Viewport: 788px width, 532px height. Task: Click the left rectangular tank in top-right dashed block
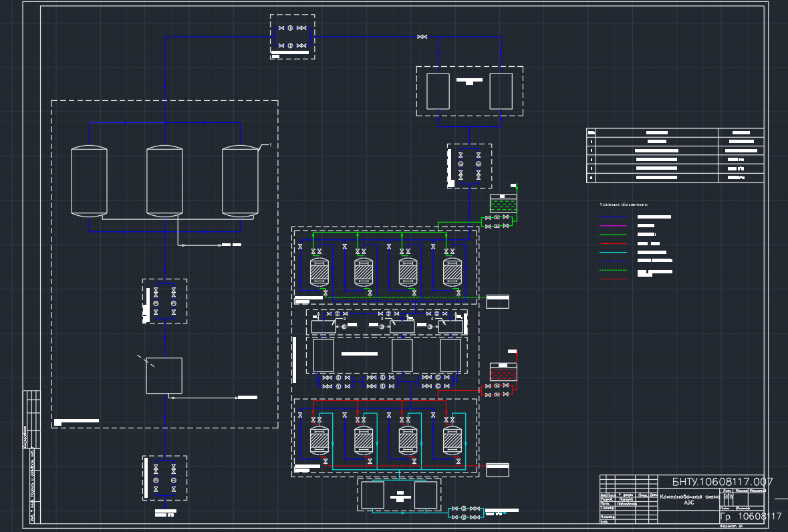438,91
